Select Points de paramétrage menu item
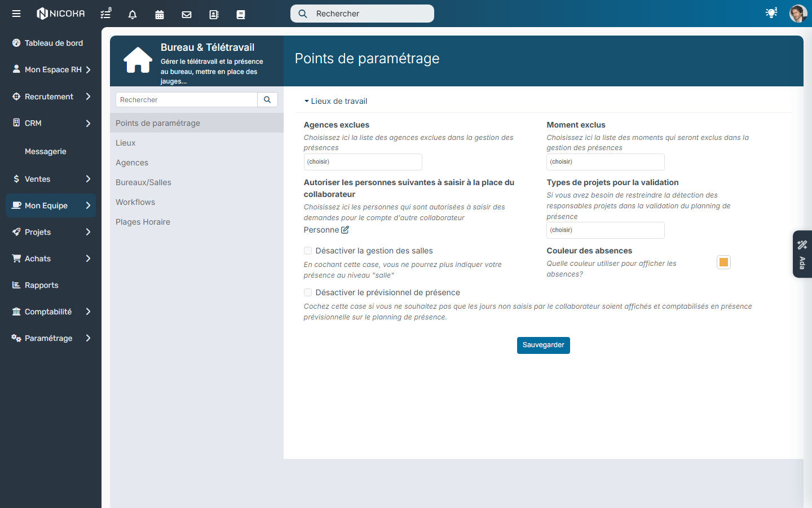Viewport: 812px width, 508px height. coord(197,123)
